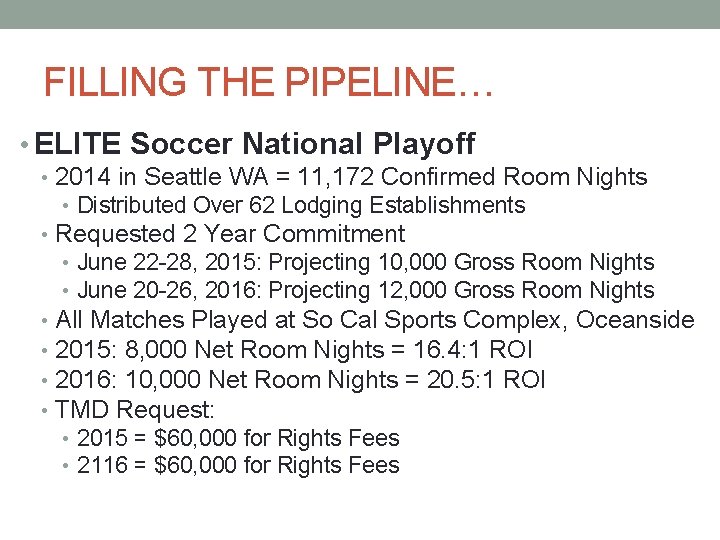Click the 2116 = $60,000 Rights Fees line
The image size is (720, 540).
click(x=238, y=466)
